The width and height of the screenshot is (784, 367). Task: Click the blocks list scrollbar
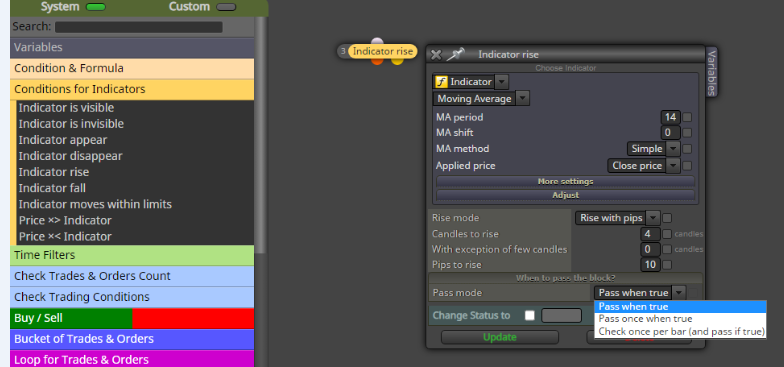pyautogui.click(x=260, y=135)
